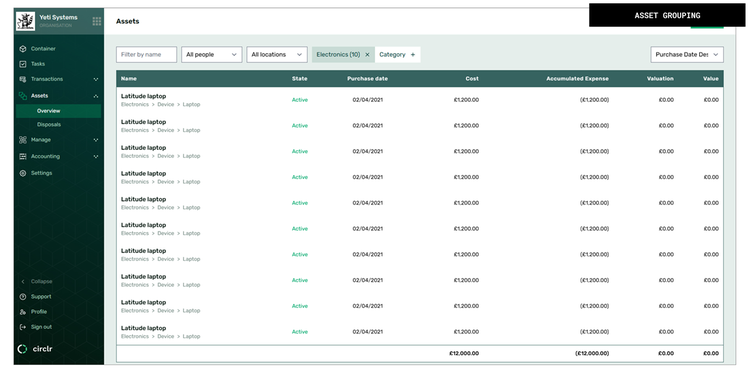Sort by the Accumulated Expense column header
The height and width of the screenshot is (373, 750).
click(x=577, y=78)
